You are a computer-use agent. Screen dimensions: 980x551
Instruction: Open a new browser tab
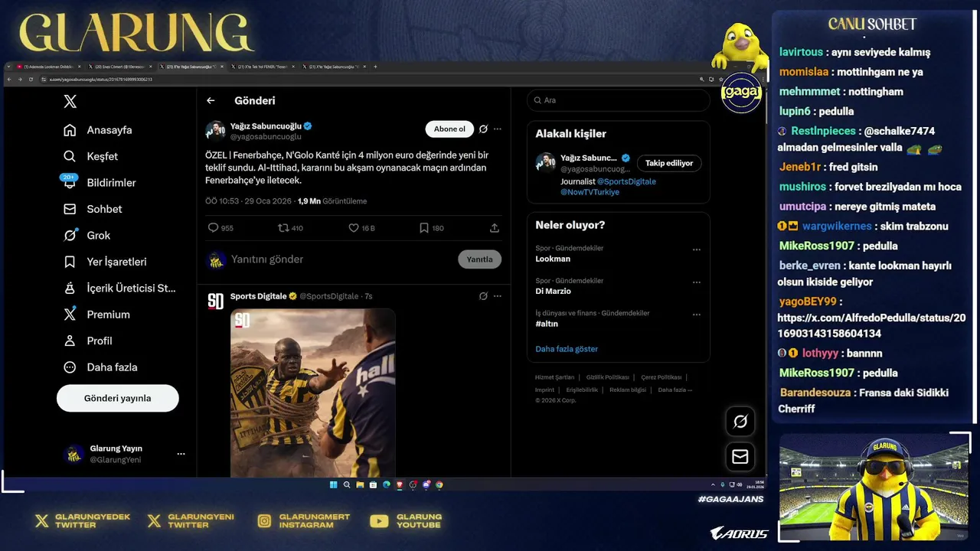tap(375, 67)
